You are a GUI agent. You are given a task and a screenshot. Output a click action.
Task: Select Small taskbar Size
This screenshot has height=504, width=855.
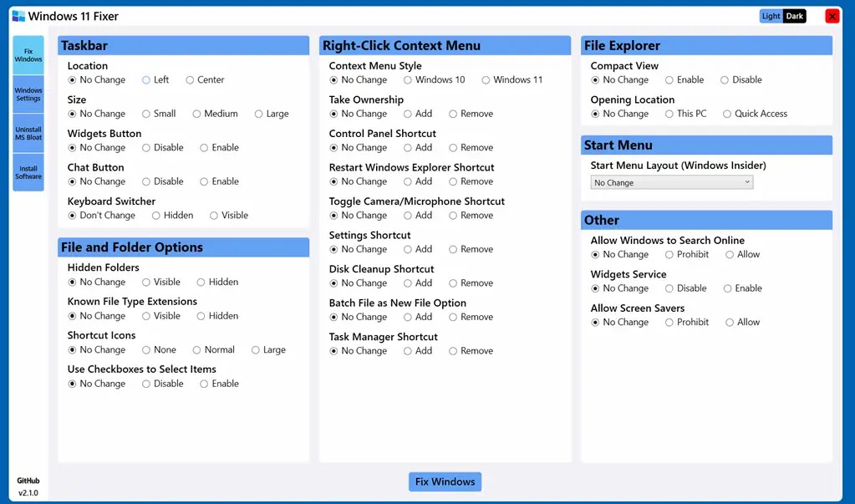159,114
